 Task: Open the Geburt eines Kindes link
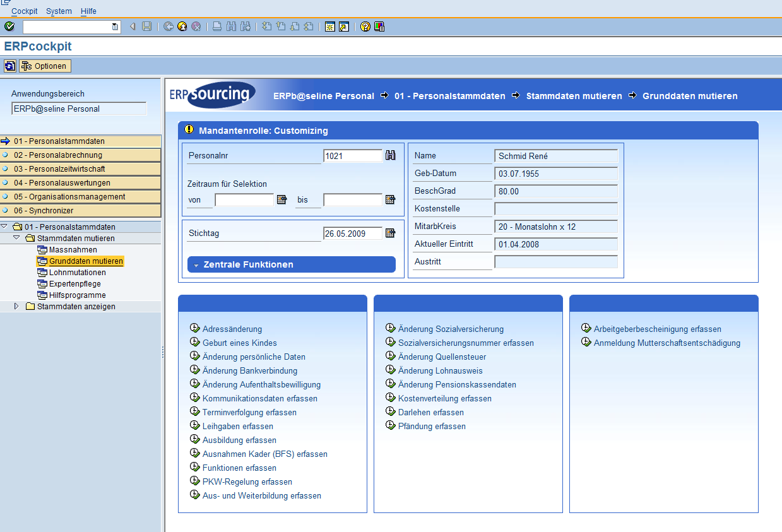(x=240, y=343)
